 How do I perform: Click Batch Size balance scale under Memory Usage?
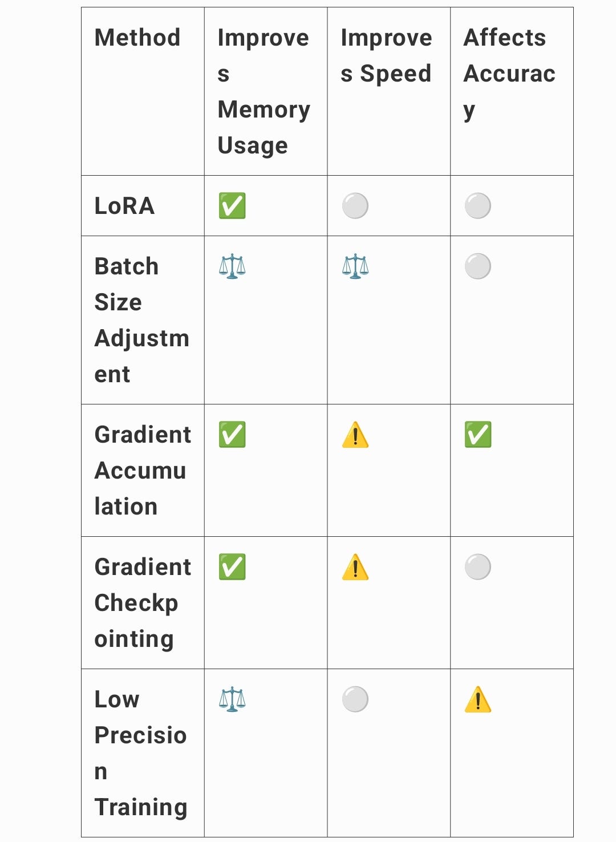232,266
